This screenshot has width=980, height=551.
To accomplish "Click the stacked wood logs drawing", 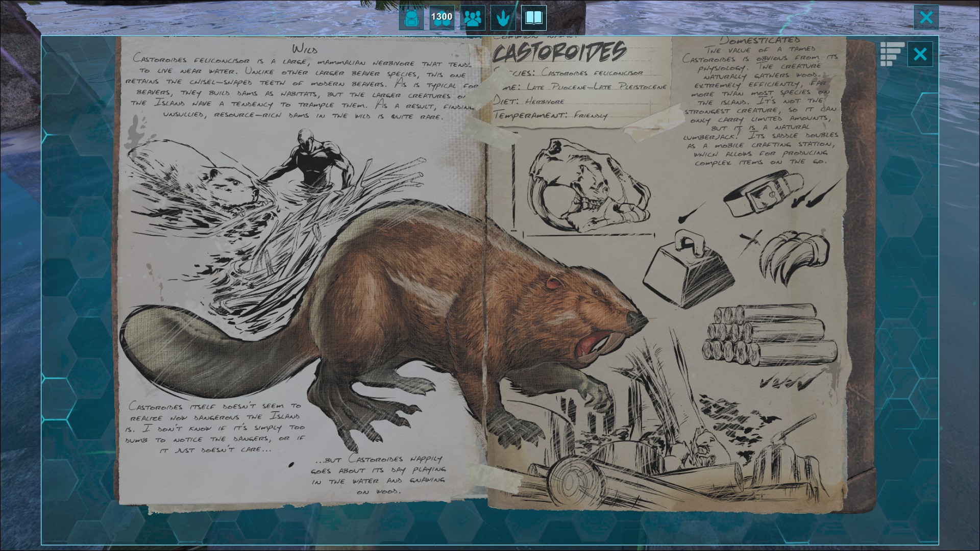I will 769,334.
